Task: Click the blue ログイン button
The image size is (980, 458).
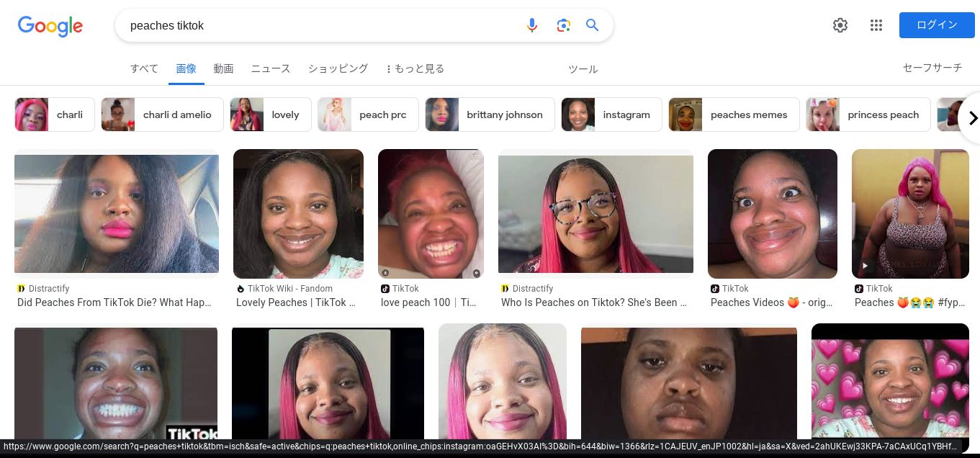Action: tap(936, 25)
